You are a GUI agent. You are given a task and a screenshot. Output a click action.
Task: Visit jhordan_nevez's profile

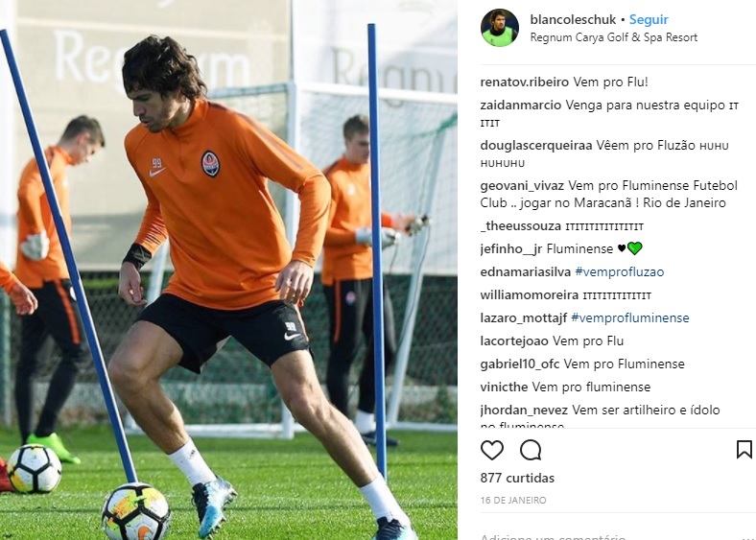524,411
